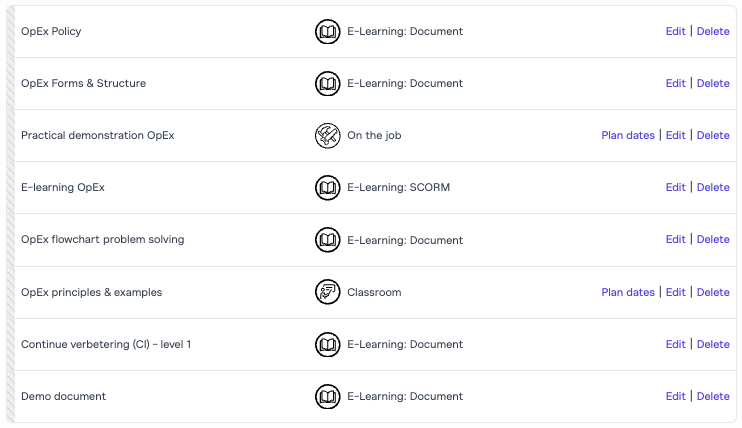Select the Practical demonstration OpEx title
This screenshot has height=428, width=742.
97,136
